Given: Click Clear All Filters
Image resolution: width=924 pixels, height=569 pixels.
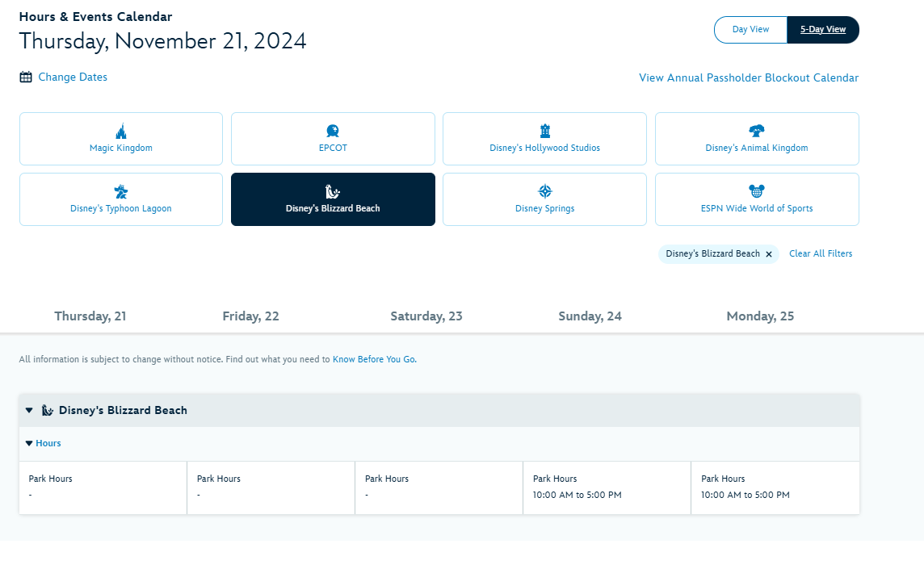Looking at the screenshot, I should [820, 253].
